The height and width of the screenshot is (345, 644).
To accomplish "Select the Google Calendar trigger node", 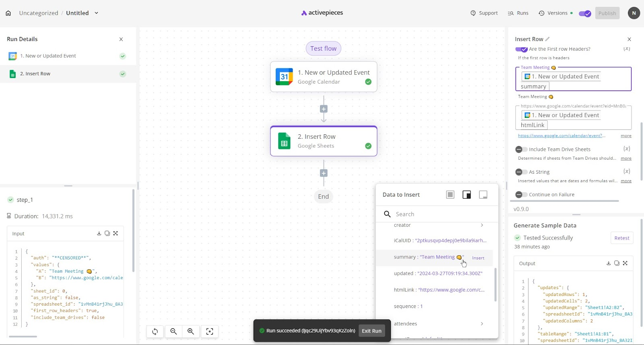I will tap(324, 77).
